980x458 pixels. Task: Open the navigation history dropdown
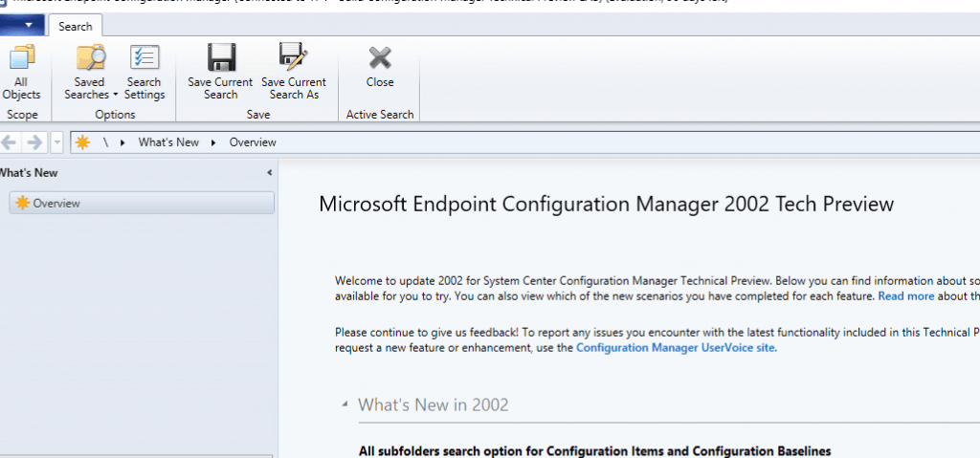coord(56,142)
